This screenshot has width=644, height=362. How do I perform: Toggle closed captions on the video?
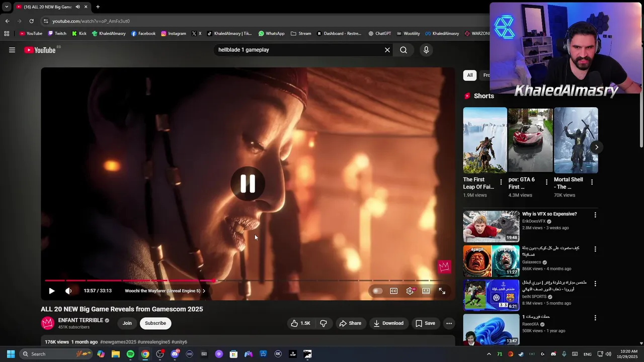point(394,291)
